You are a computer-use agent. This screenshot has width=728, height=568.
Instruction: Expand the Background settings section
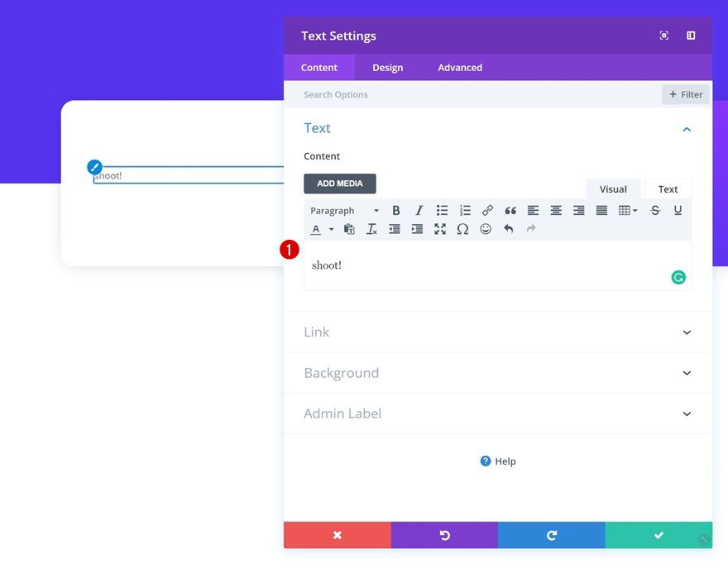(x=496, y=372)
